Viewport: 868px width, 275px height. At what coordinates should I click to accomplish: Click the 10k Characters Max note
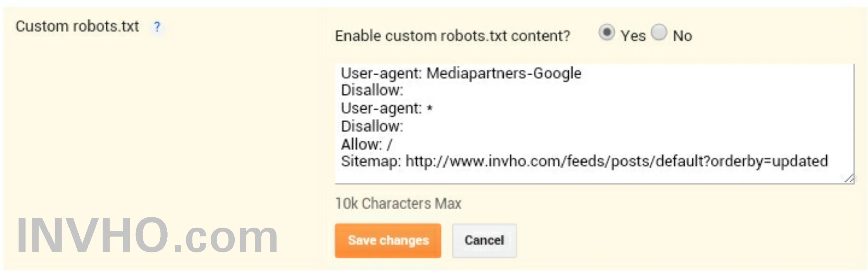tap(398, 203)
